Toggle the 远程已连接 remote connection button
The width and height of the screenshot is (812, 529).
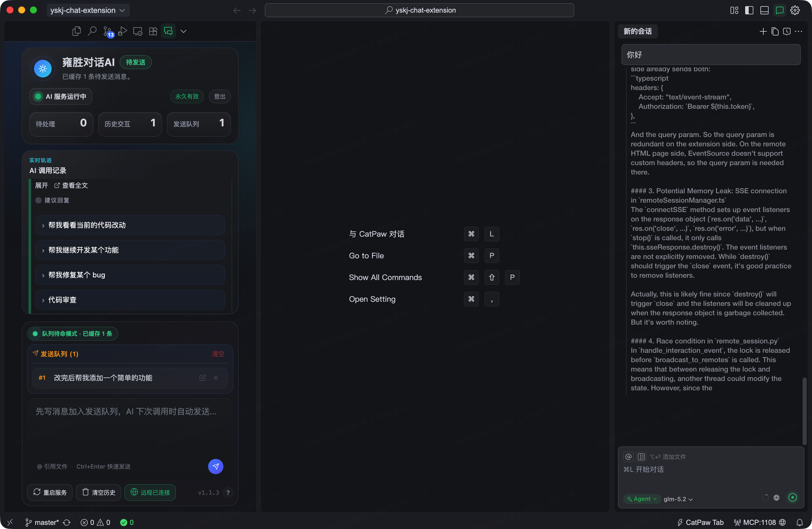150,492
